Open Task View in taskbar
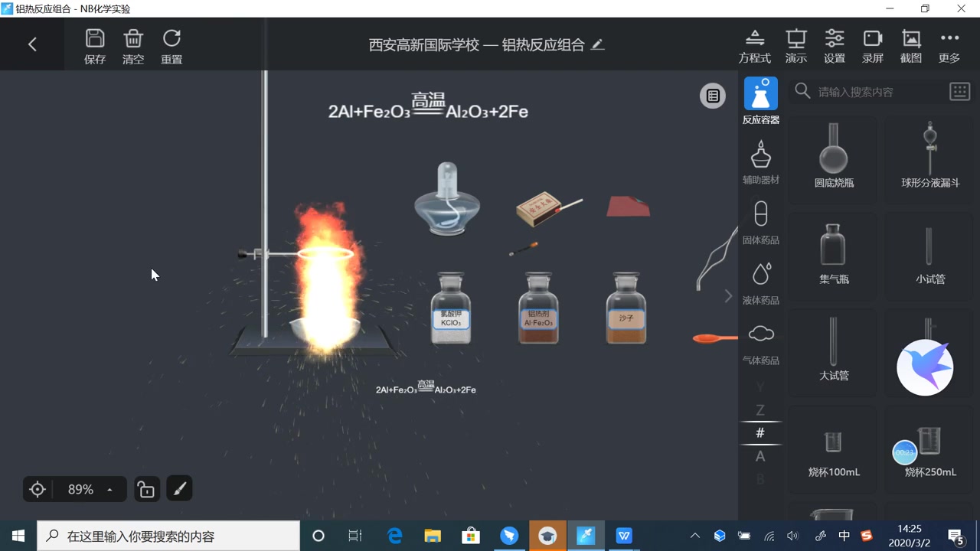The width and height of the screenshot is (980, 551). point(355,536)
